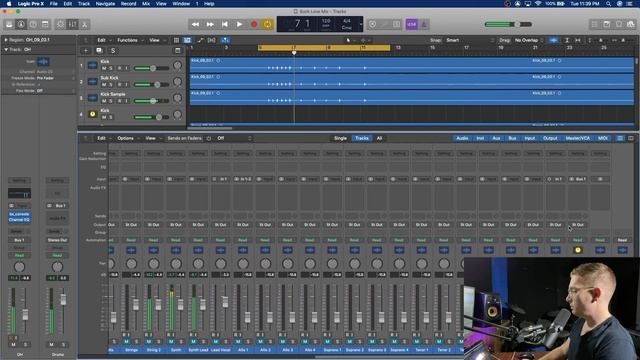Filter mixer by Bus channel strips
Image resolution: width=640 pixels, height=360 pixels.
tap(512, 138)
